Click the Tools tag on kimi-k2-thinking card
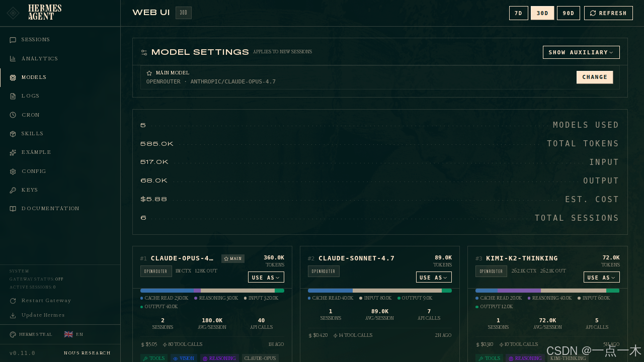This screenshot has width=644, height=362. (489, 358)
